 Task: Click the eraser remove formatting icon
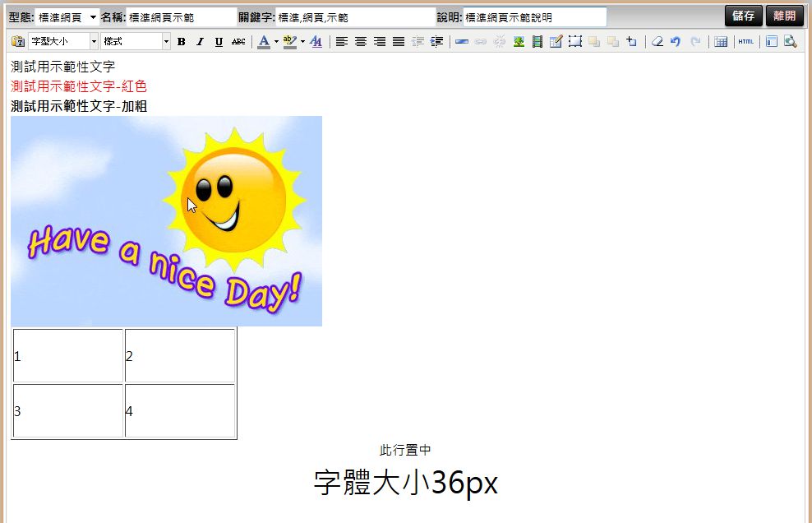[657, 42]
